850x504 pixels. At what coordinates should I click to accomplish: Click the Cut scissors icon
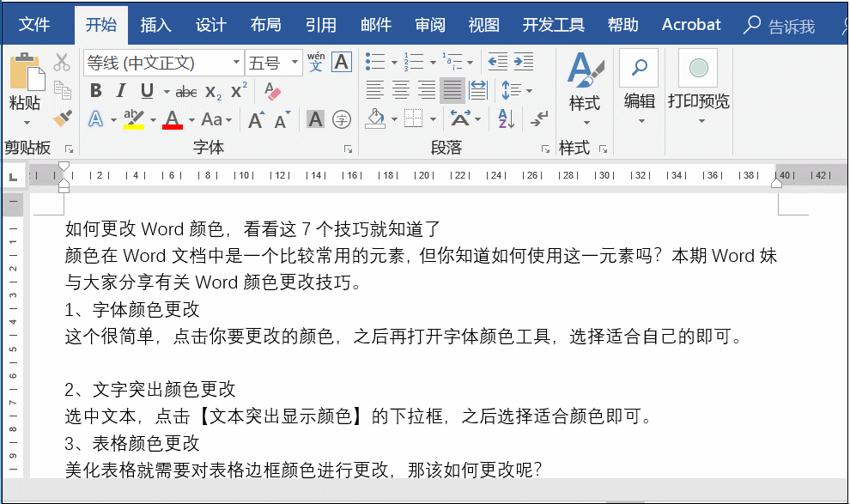[x=62, y=63]
